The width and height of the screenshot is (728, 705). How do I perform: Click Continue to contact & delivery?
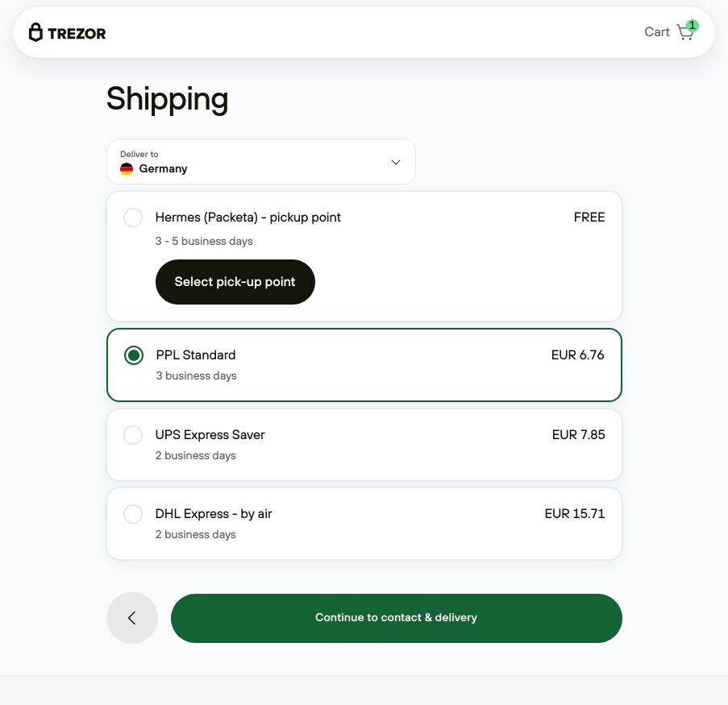click(396, 618)
